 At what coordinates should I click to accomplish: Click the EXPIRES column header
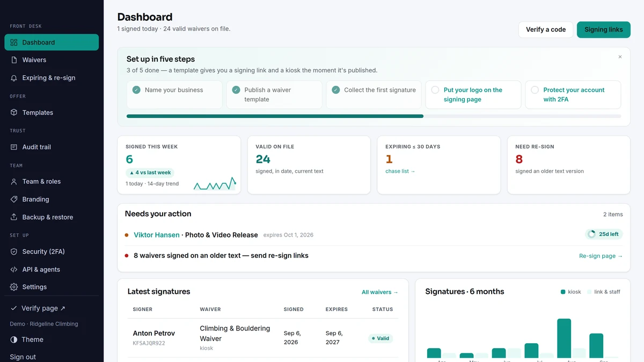[336, 309]
